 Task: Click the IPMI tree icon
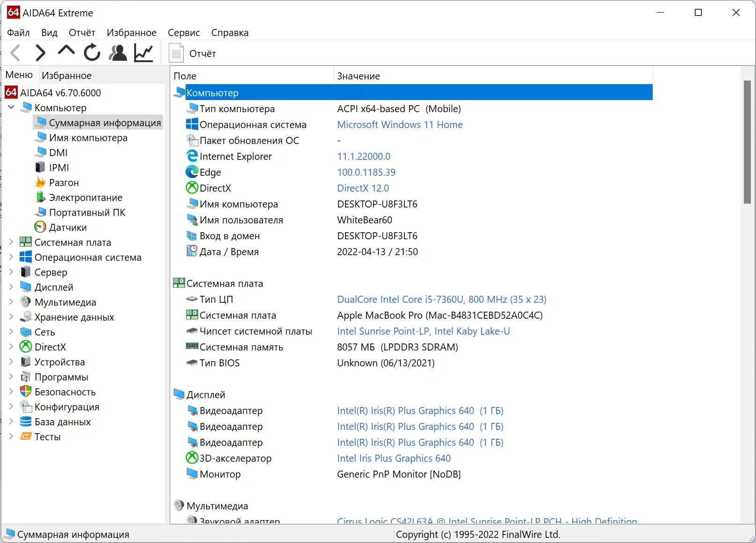(x=41, y=167)
